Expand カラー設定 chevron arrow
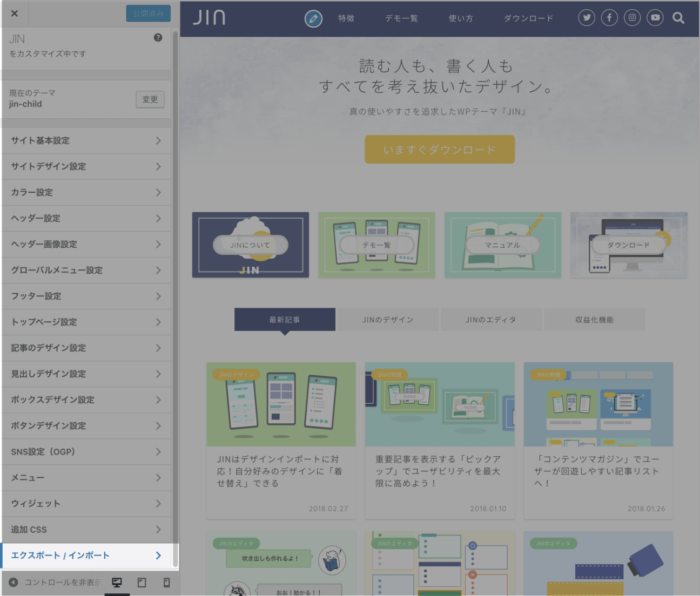 coord(158,192)
